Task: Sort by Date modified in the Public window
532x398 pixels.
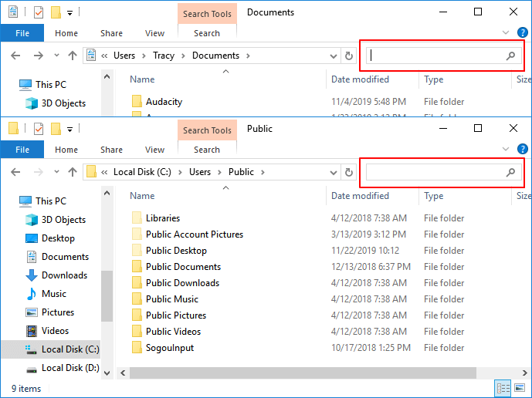Action: pyautogui.click(x=360, y=196)
